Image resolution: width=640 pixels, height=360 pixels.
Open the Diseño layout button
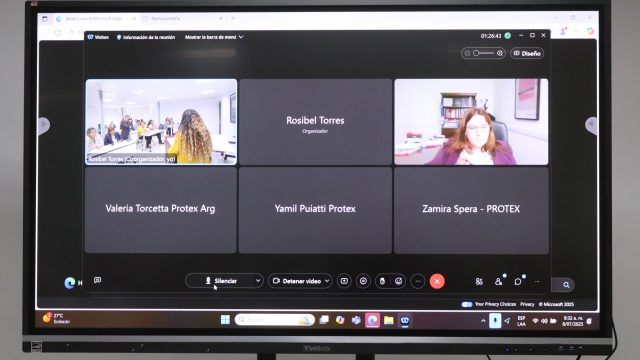coord(527,53)
